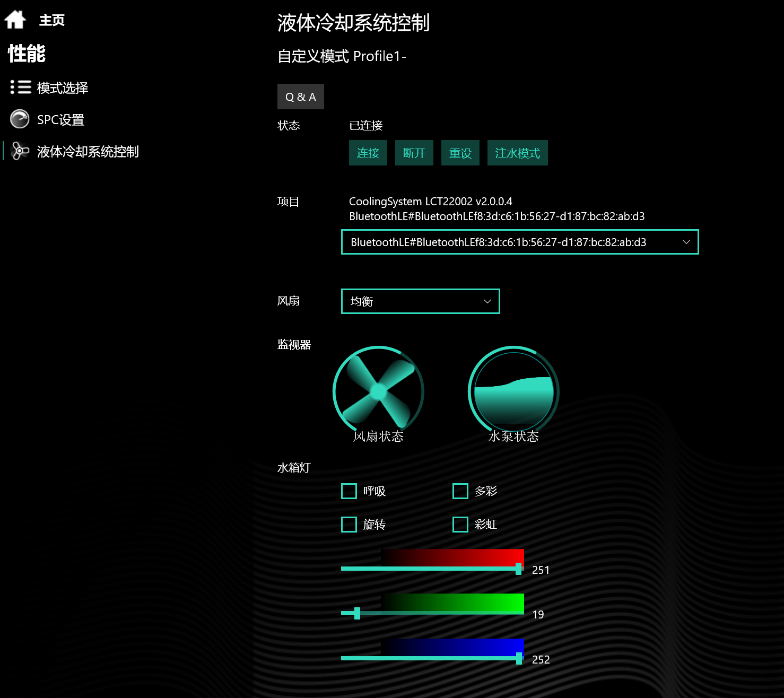Screen dimensions: 784x698
Task: Open the Q & A help button
Action: pyautogui.click(x=300, y=97)
